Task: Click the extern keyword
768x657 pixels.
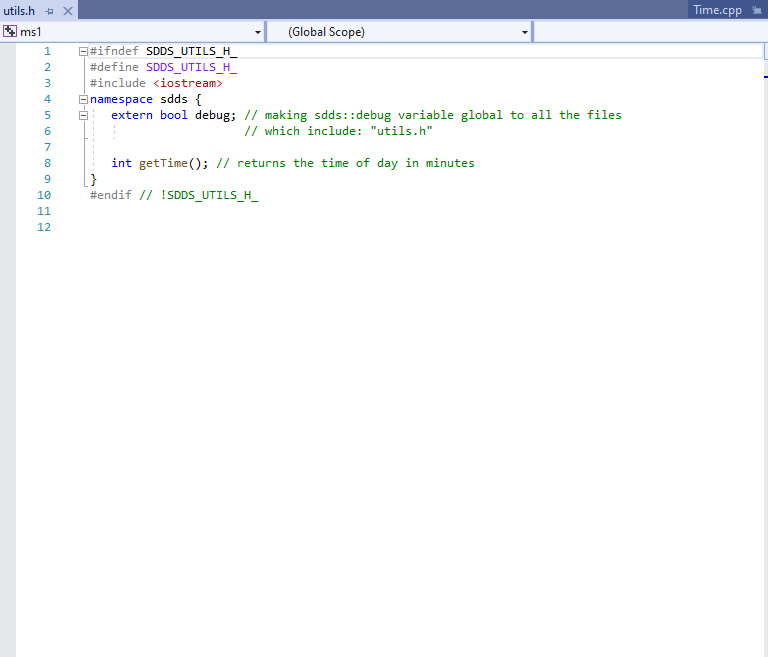Action: (x=132, y=115)
